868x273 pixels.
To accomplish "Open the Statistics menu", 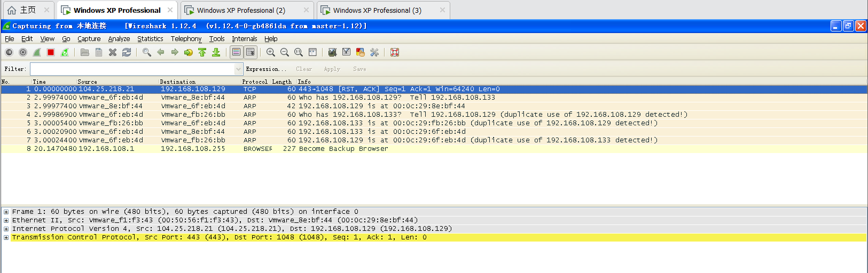I will [x=150, y=38].
